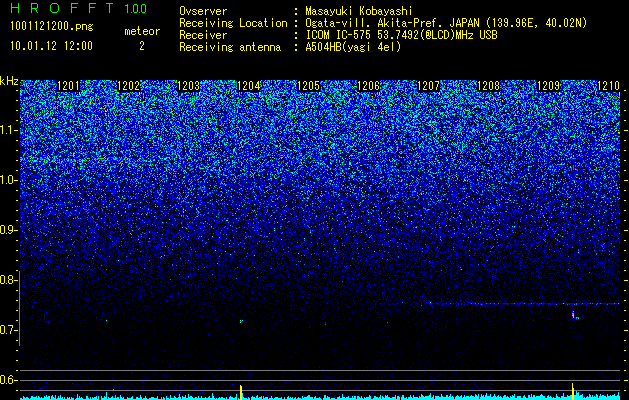
Task: Click the 1.0 frequency axis label
Action: point(9,180)
